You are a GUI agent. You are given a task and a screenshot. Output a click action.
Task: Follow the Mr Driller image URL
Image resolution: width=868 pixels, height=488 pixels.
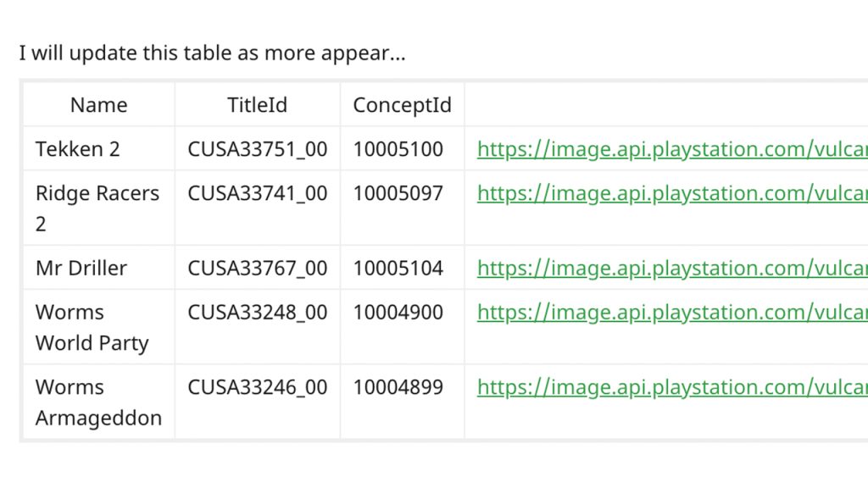tap(671, 269)
